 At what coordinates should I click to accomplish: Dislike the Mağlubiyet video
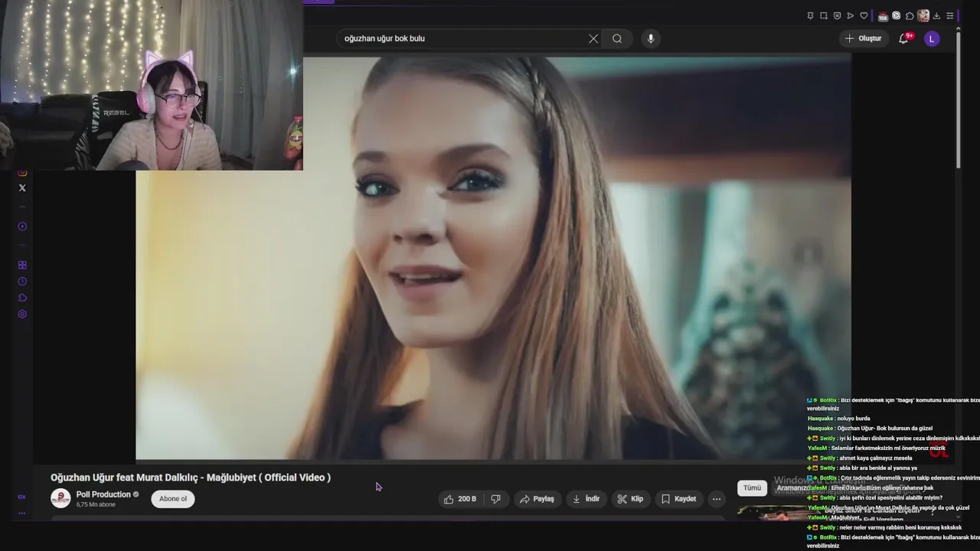click(x=495, y=499)
